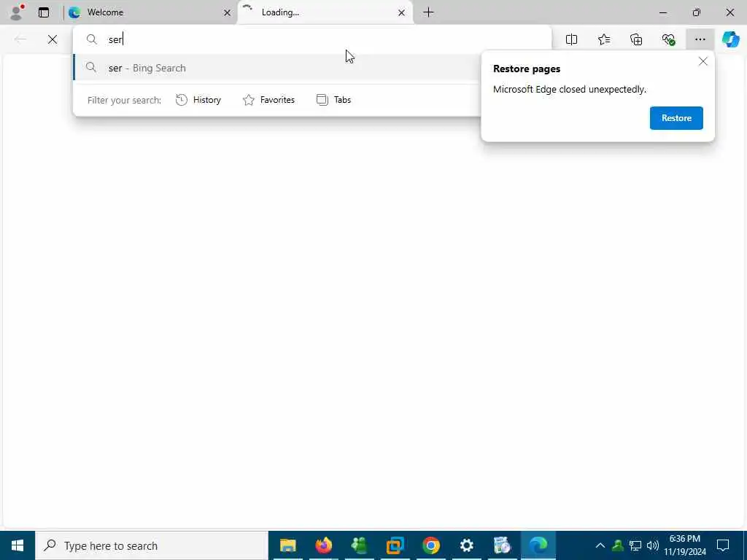Viewport: 747px width, 560px height.
Task: Show hidden tray icons
Action: tap(600, 545)
